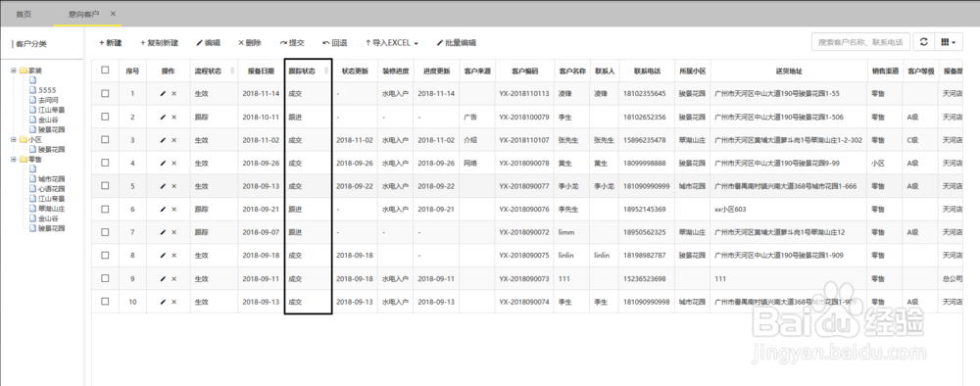980x386 pixels.
Task: Click the 小区 folder icon
Action: (x=23, y=140)
